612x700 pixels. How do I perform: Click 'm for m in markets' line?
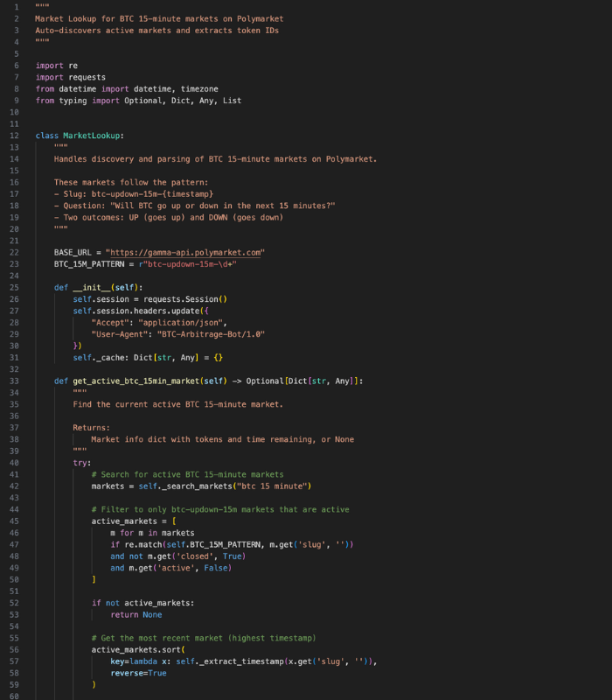coord(152,533)
